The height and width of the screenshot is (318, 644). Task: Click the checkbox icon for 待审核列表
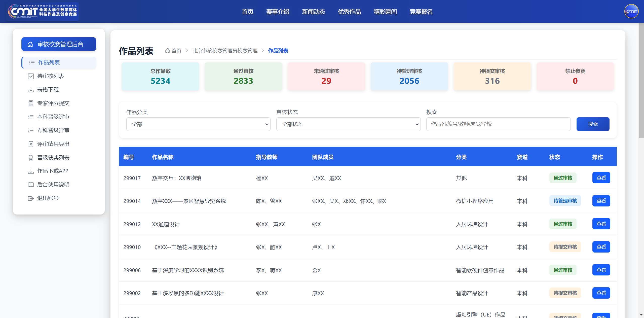point(31,76)
